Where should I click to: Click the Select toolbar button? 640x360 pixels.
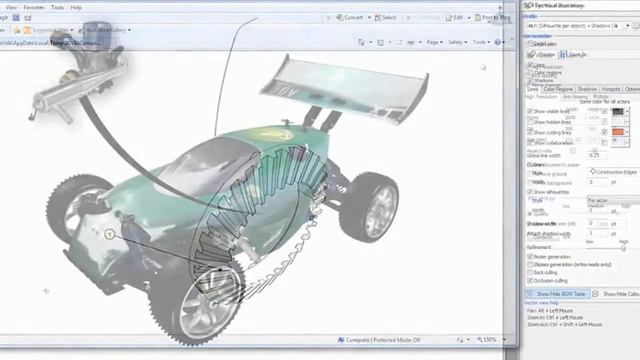click(385, 18)
